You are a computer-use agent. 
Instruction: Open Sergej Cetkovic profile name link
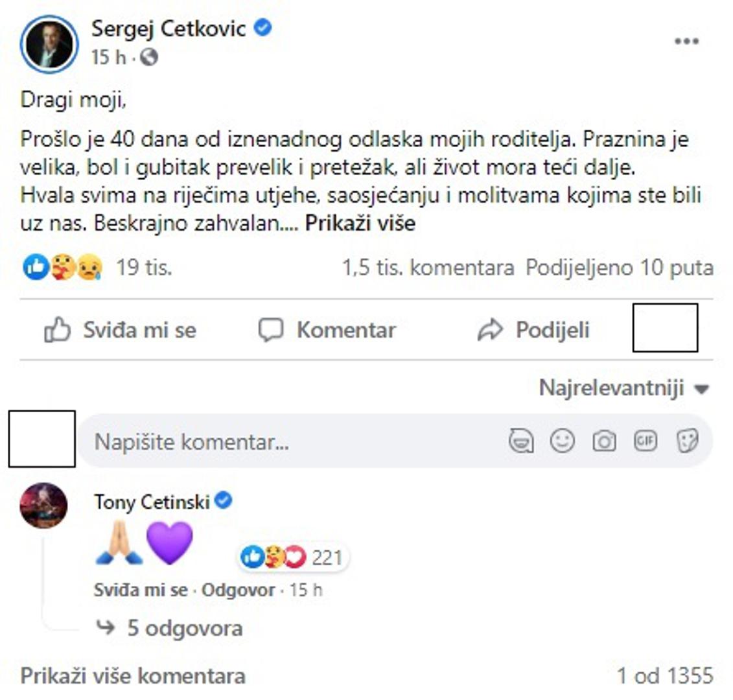[x=168, y=29]
